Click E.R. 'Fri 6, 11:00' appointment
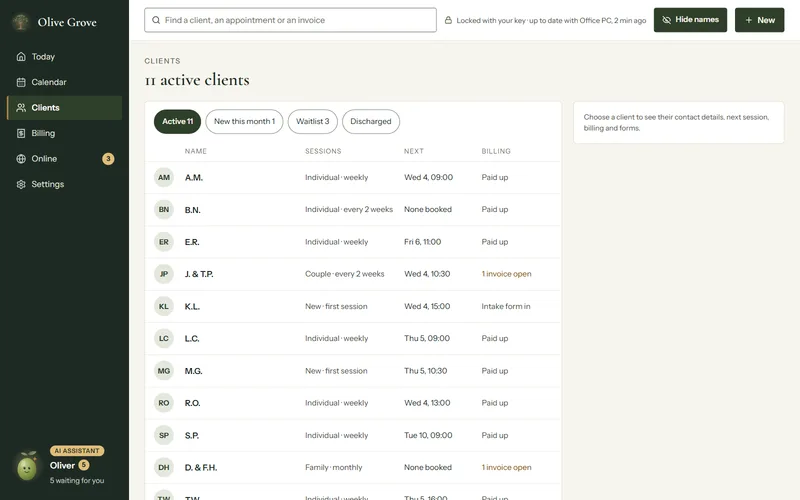 click(422, 242)
